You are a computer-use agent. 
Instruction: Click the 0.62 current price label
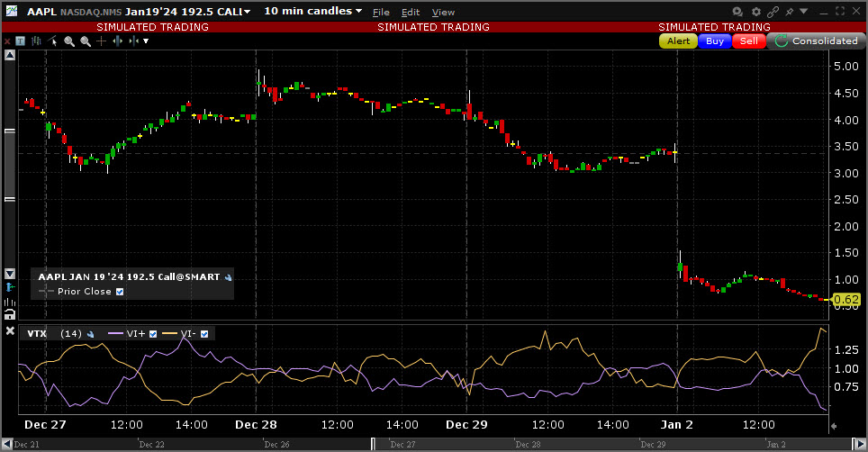[x=846, y=300]
